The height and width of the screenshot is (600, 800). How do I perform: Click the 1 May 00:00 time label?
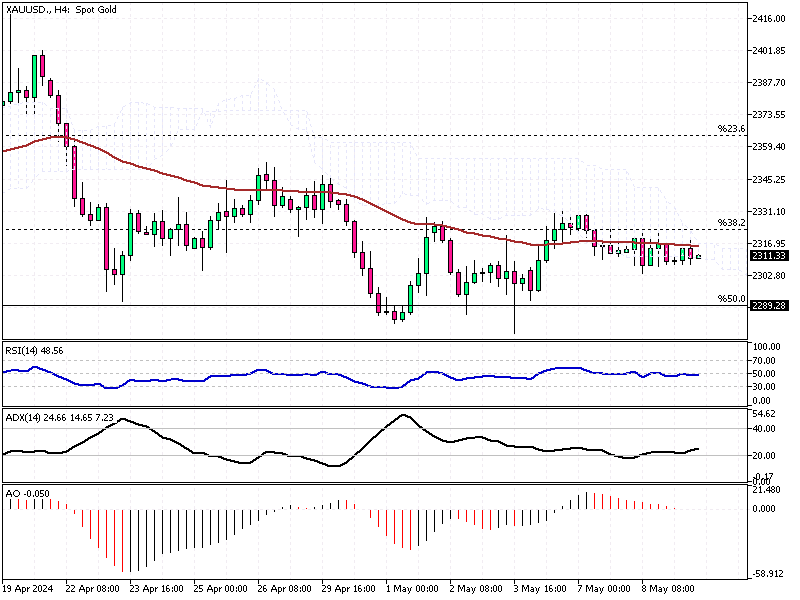pyautogui.click(x=408, y=590)
